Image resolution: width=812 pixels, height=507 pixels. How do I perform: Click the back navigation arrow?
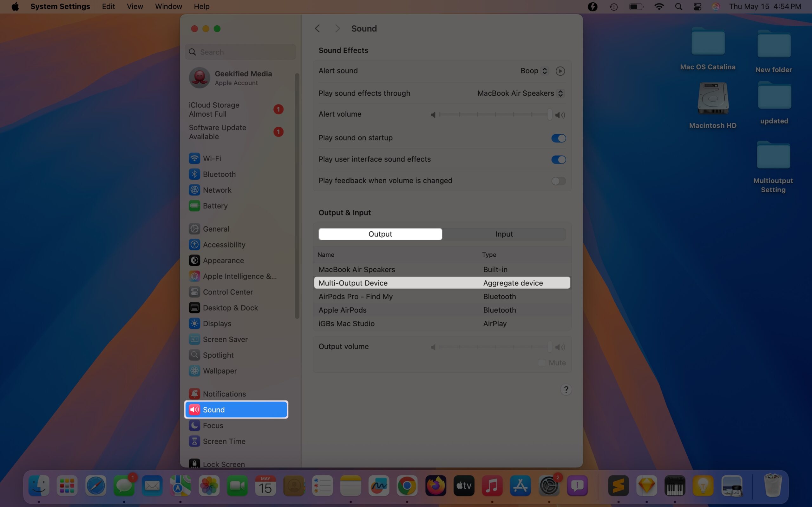[x=317, y=29]
